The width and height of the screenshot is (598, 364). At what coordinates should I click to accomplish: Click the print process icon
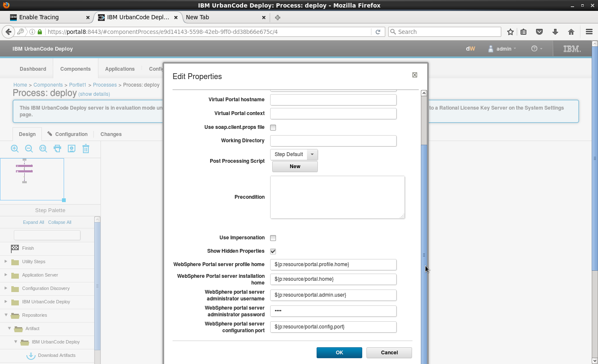[x=57, y=149]
